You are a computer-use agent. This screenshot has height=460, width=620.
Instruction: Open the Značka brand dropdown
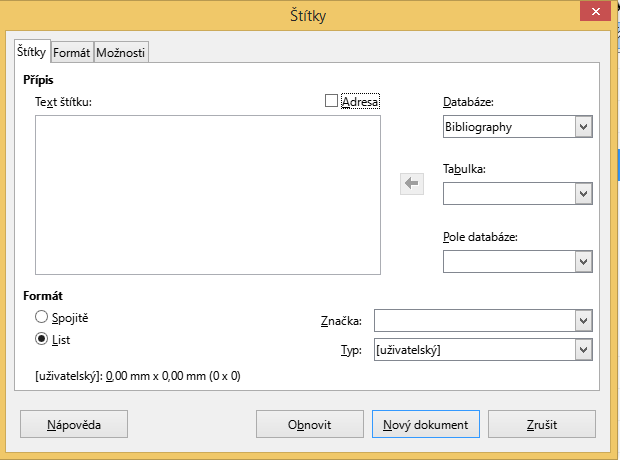pos(483,320)
